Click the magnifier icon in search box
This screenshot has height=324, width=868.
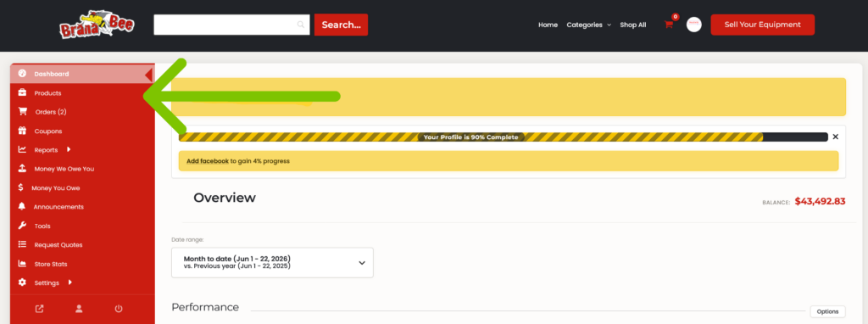click(x=301, y=25)
